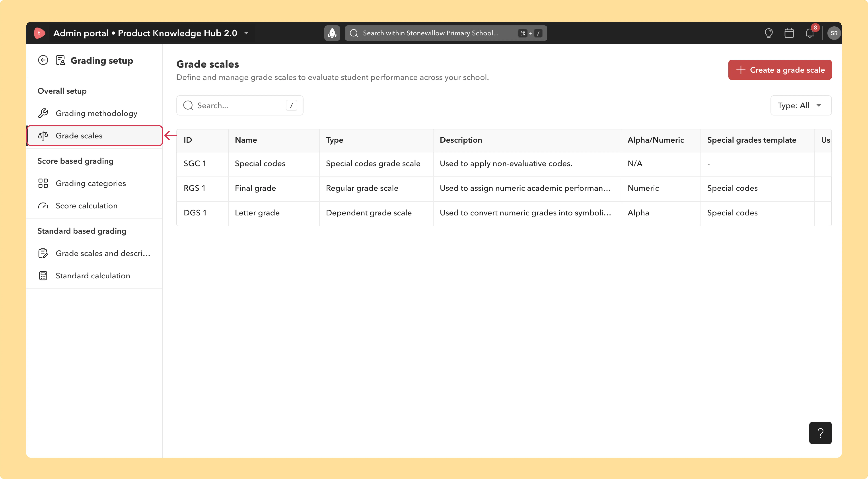Open notifications bell with 8 badge
Screen dimensions: 868x479
[810, 33]
